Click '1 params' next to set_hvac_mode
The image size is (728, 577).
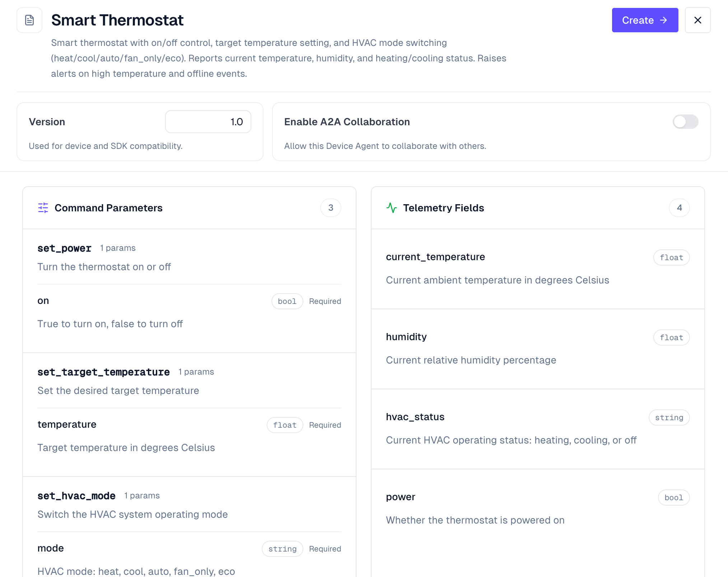(142, 496)
